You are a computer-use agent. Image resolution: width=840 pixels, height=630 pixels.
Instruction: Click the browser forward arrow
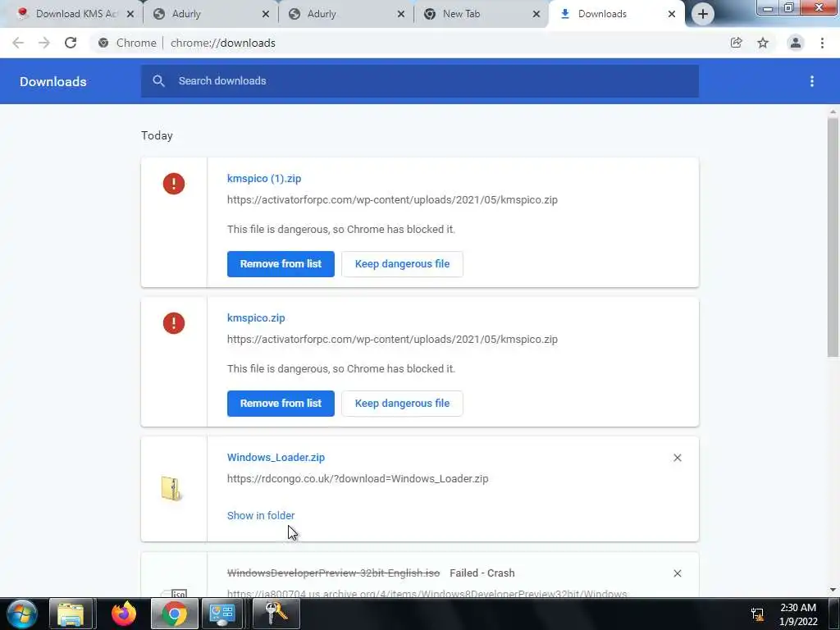coord(44,43)
